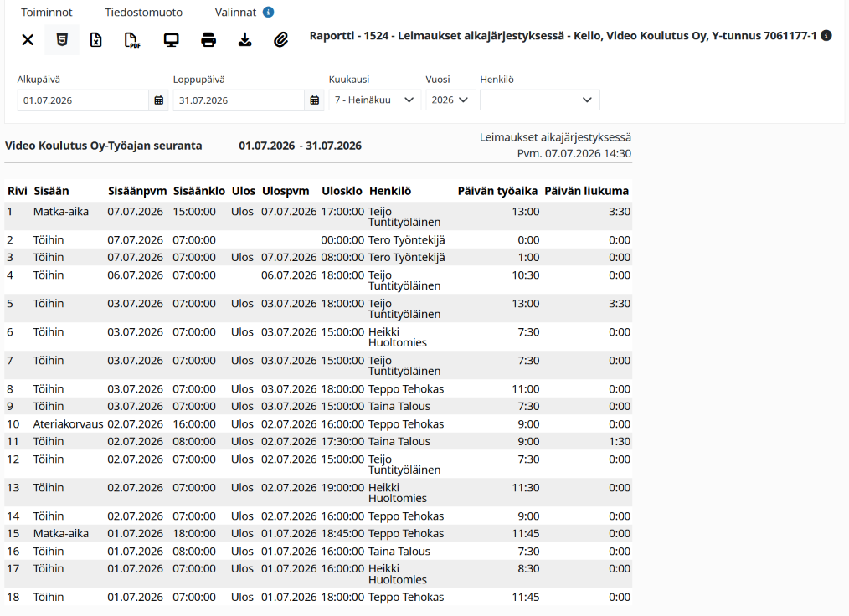Open info icon after Y-tunnus

pos(826,36)
